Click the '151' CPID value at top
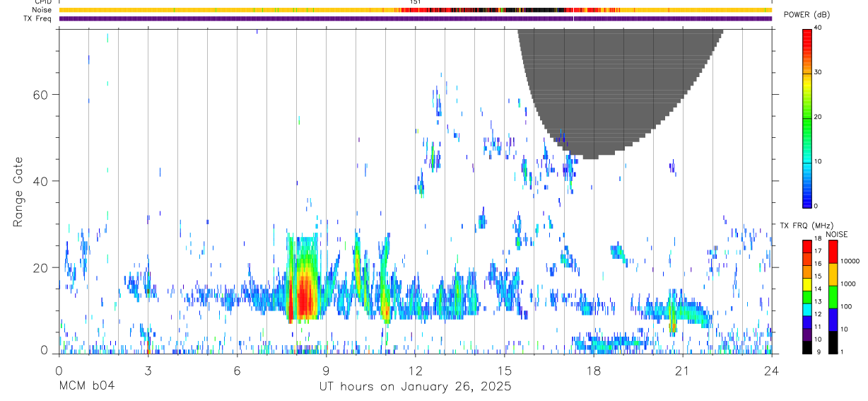The height and width of the screenshot is (401, 868). point(416,2)
